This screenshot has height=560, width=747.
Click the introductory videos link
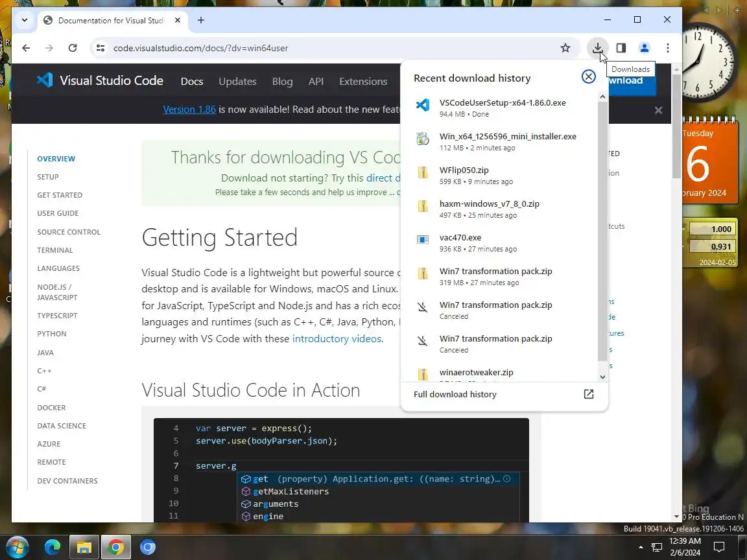337,338
